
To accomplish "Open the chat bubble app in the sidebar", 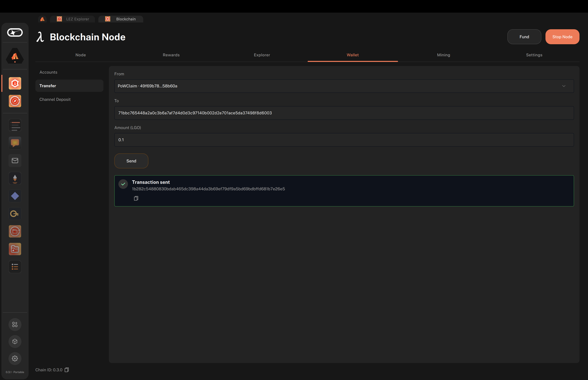I will [x=15, y=143].
